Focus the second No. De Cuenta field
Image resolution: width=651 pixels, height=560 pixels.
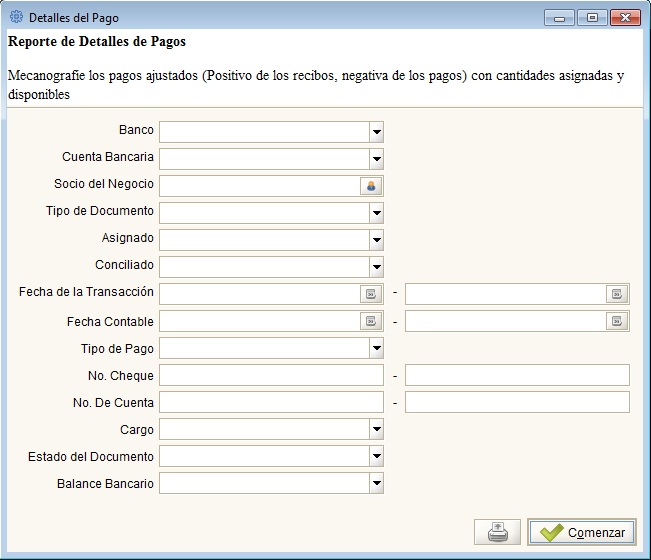pyautogui.click(x=517, y=402)
